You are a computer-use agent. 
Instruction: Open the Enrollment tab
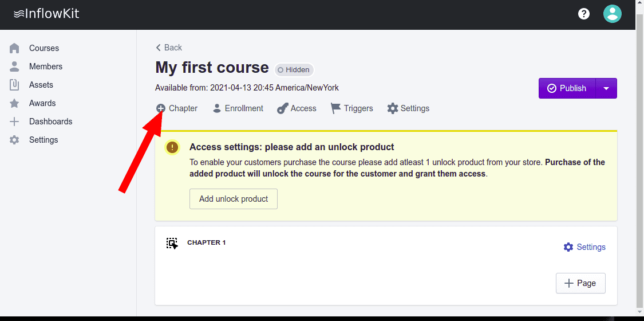[238, 108]
